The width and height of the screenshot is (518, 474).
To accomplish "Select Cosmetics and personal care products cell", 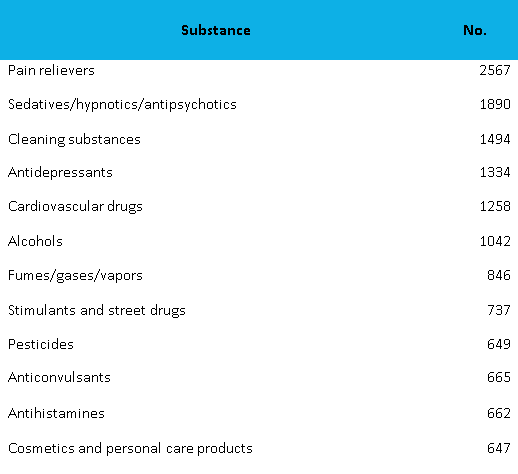I will tap(130, 449).
